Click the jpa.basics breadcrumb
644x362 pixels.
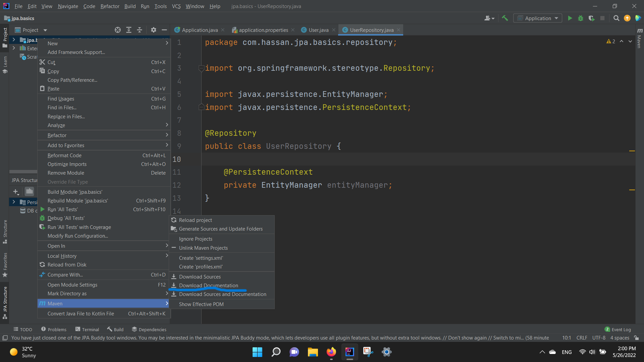19,18
